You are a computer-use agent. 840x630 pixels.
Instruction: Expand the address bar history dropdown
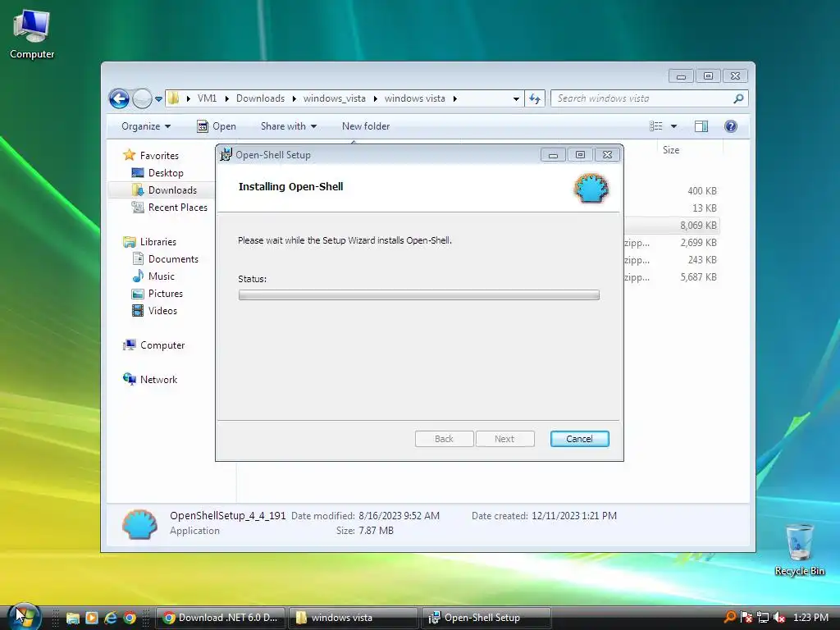[516, 98]
